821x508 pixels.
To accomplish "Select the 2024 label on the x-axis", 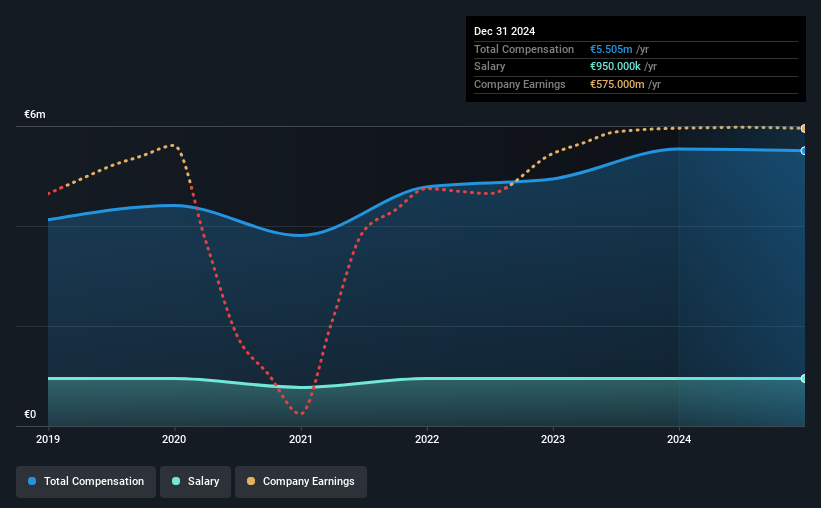I will pos(679,439).
